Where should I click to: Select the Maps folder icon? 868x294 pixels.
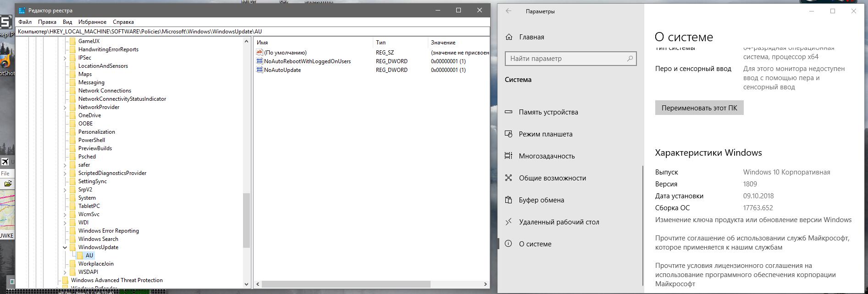click(x=72, y=74)
